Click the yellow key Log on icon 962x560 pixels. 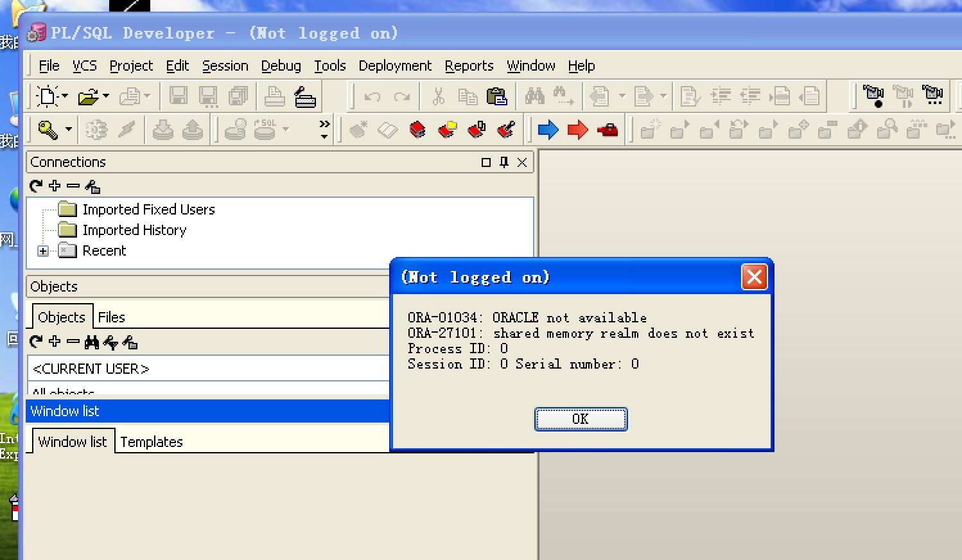pyautogui.click(x=48, y=130)
